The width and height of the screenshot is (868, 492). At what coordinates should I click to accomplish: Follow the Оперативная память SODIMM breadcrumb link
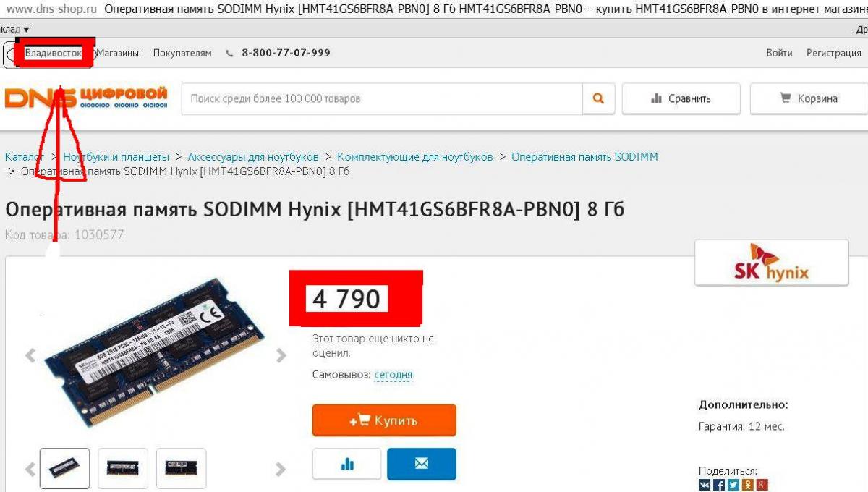click(584, 157)
